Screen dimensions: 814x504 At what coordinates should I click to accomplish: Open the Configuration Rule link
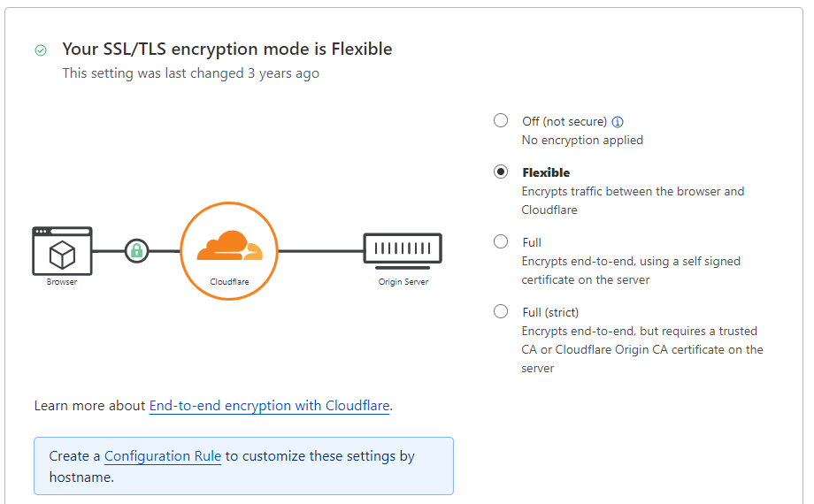pyautogui.click(x=163, y=456)
